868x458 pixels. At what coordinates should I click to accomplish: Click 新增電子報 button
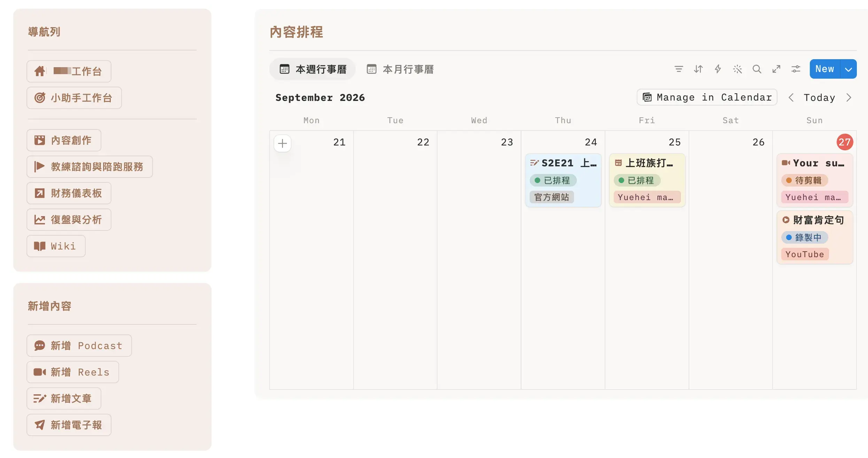pyautogui.click(x=69, y=425)
